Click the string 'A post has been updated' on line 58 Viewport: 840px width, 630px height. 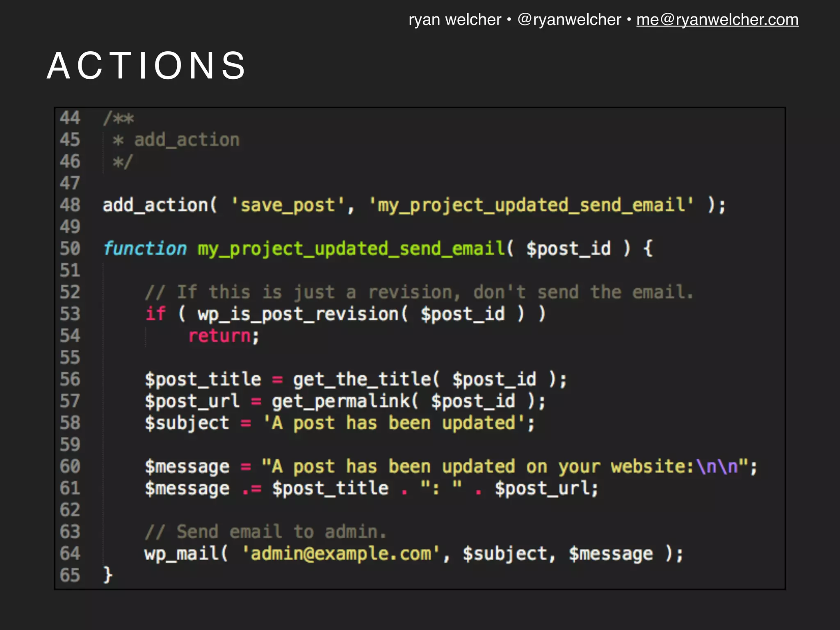click(x=394, y=423)
